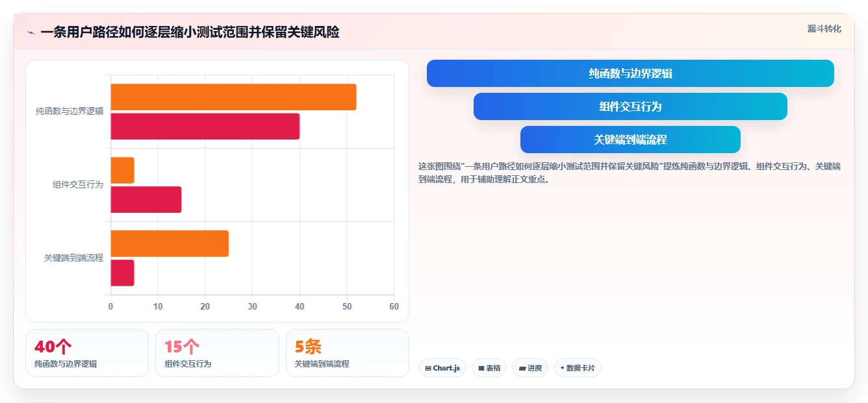Click the 进度 tag pill
This screenshot has height=403, width=868.
530,368
